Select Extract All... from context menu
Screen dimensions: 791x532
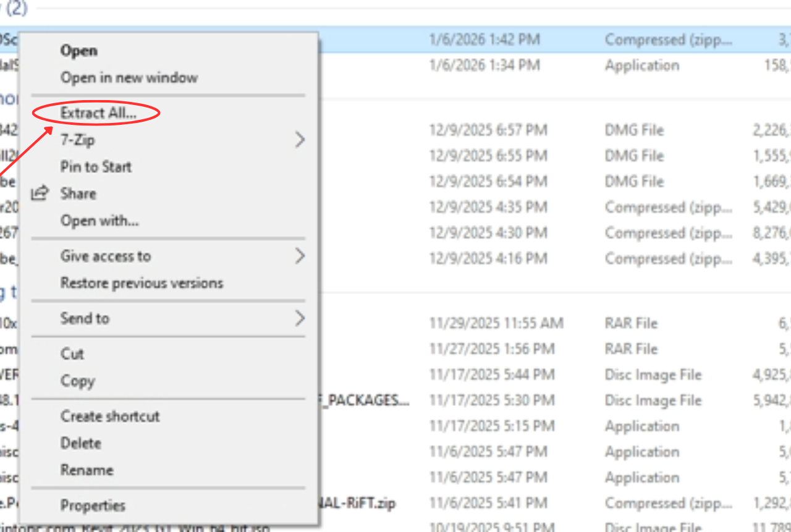(x=98, y=113)
